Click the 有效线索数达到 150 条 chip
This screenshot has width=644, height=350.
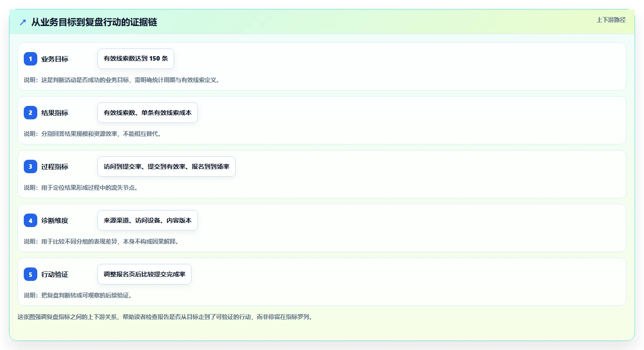(136, 59)
